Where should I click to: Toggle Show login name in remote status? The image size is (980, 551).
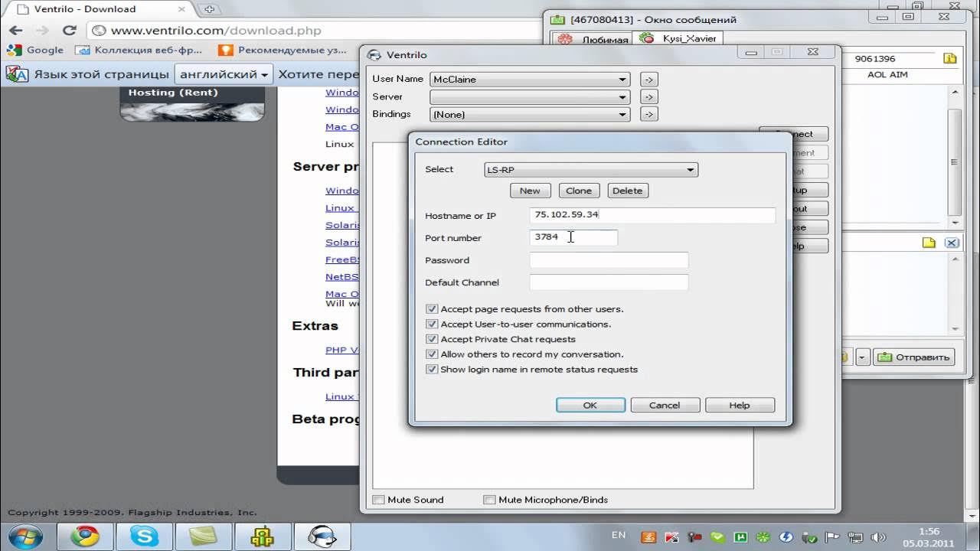coord(432,369)
